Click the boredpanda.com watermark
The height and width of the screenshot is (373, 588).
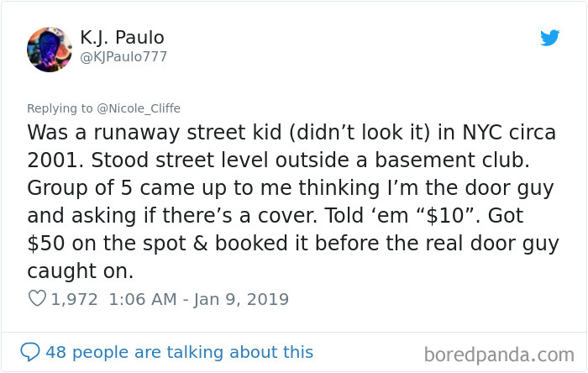(499, 355)
